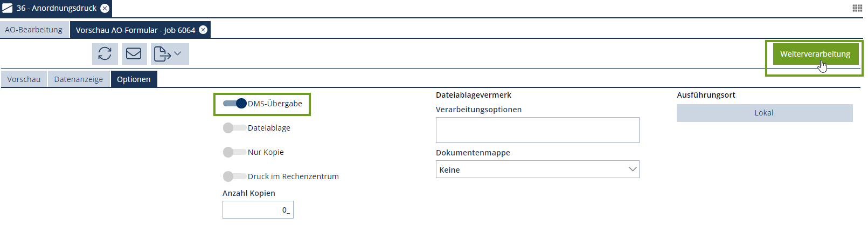Enable the Dateiablage toggle
The height and width of the screenshot is (238, 868).
pyautogui.click(x=234, y=128)
